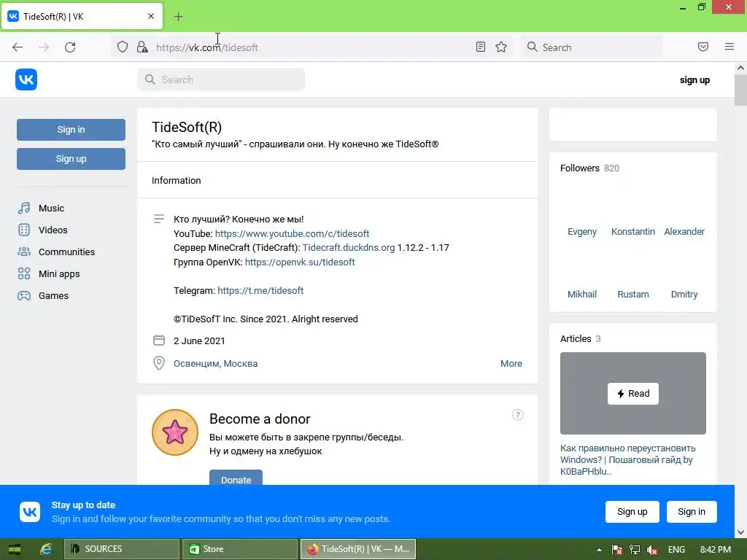747x560 pixels.
Task: Click the Music note icon in sidebar
Action: click(x=24, y=208)
